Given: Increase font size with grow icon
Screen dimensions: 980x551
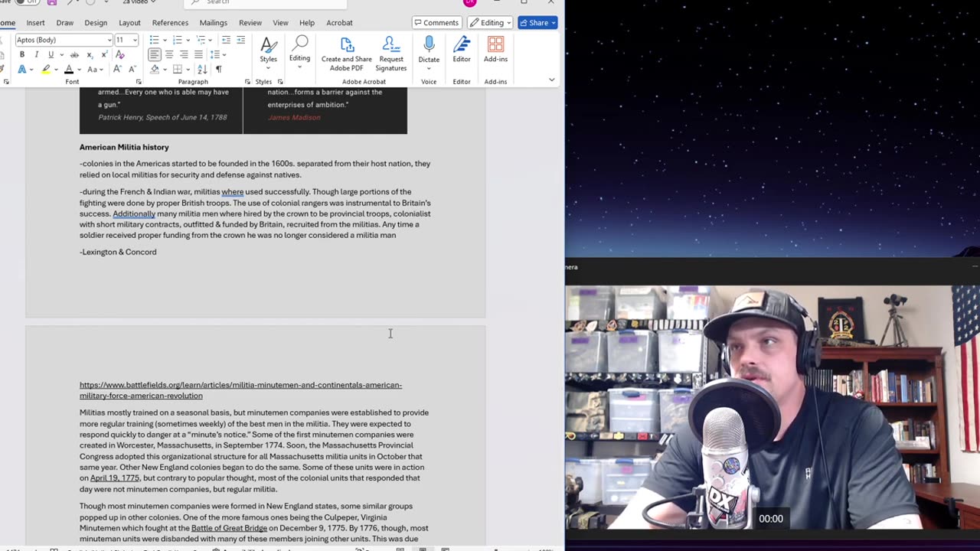Looking at the screenshot, I should (x=117, y=69).
